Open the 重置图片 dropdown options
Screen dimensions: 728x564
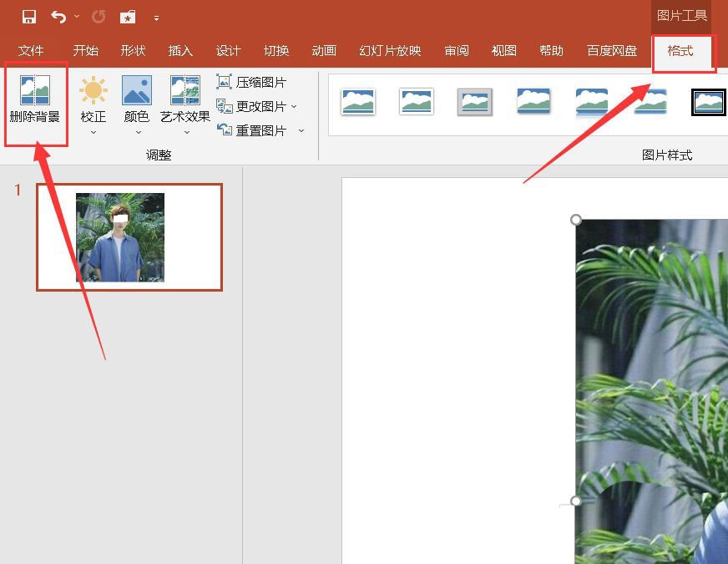302,130
